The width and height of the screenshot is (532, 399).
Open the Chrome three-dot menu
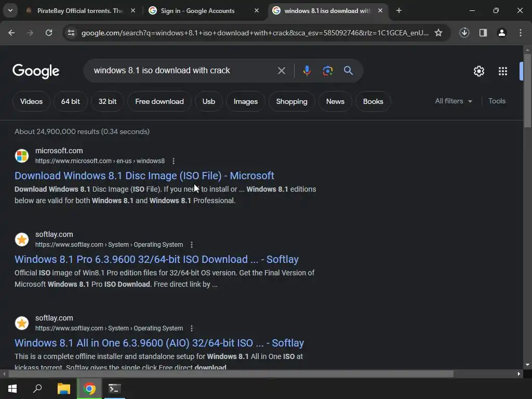(521, 33)
